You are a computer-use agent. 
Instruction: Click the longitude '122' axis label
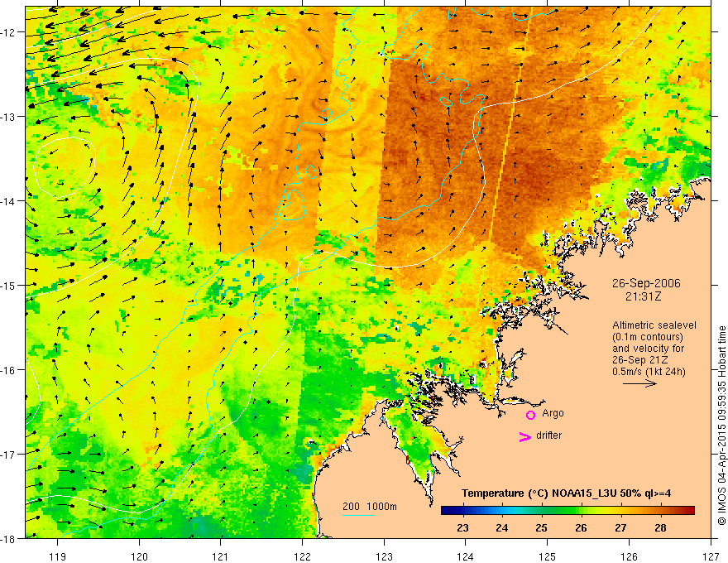click(302, 556)
